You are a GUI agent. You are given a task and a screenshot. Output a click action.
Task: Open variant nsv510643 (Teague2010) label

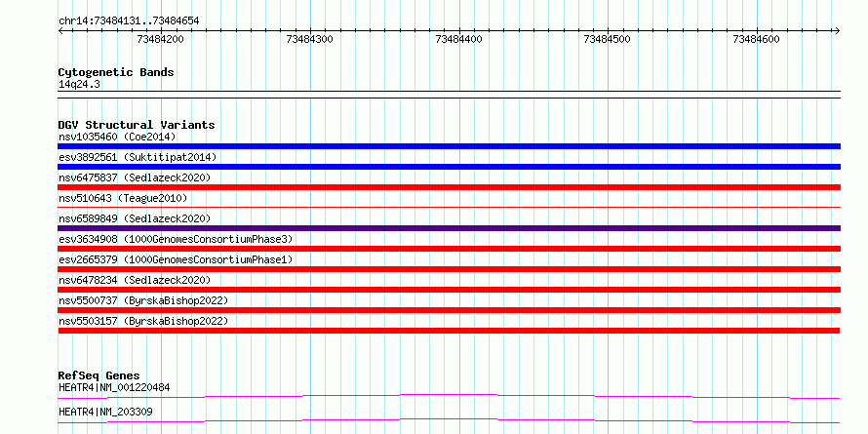point(123,198)
